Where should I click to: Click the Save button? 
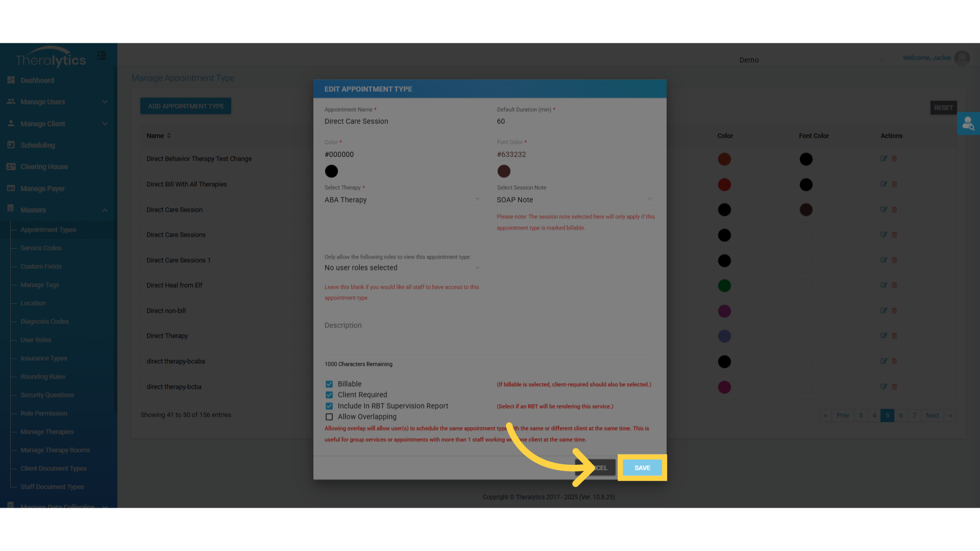pyautogui.click(x=642, y=468)
